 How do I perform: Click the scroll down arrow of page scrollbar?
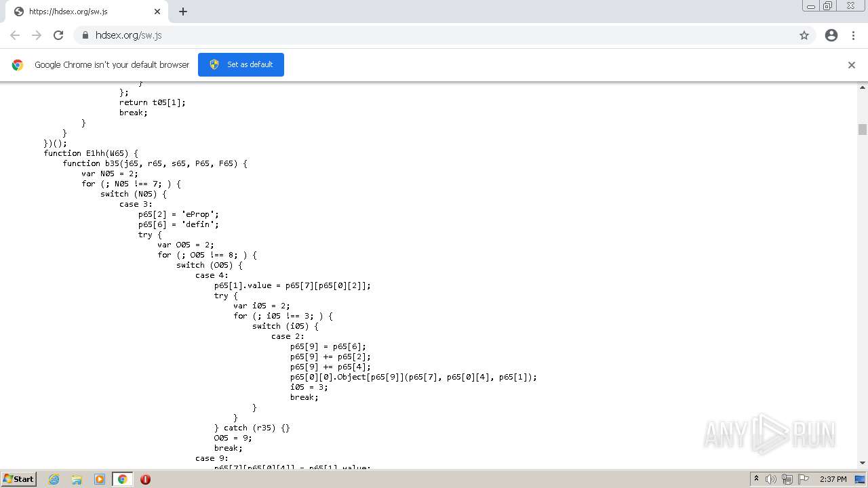863,463
